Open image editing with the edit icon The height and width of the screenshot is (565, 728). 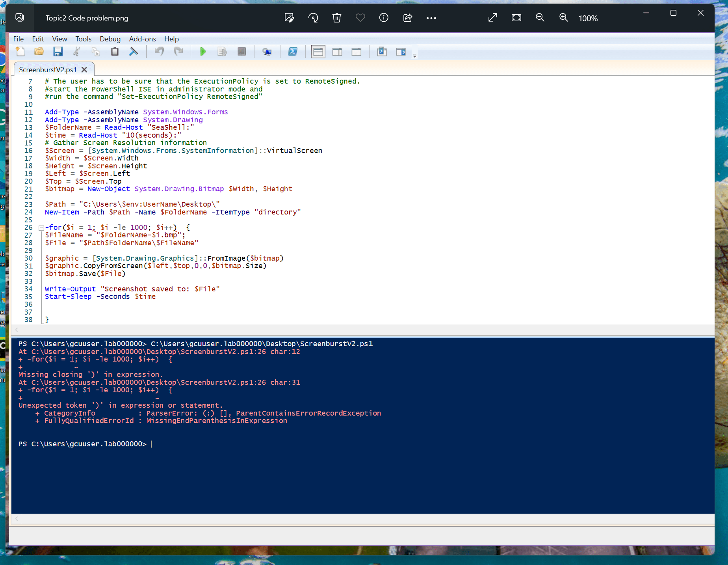[289, 18]
